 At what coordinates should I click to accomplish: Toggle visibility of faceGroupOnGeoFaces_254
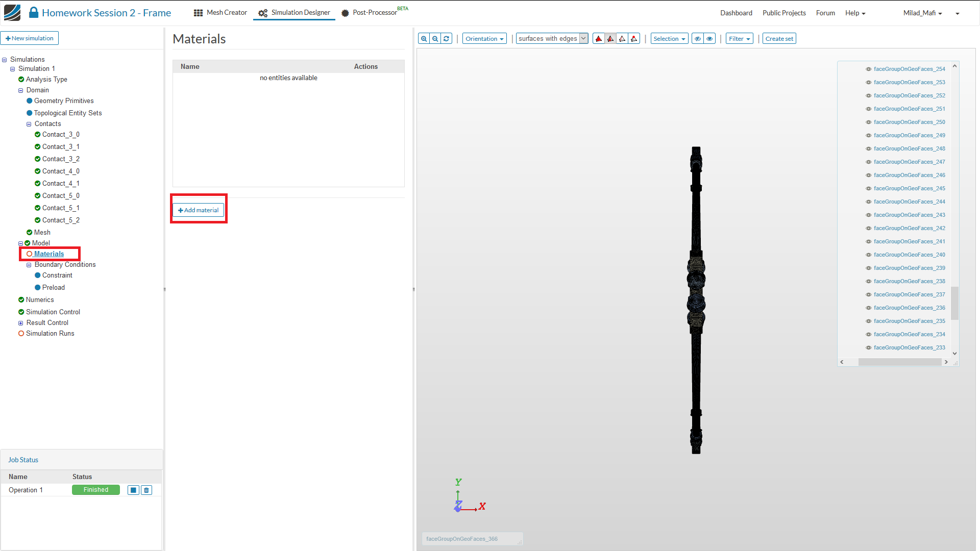[868, 69]
